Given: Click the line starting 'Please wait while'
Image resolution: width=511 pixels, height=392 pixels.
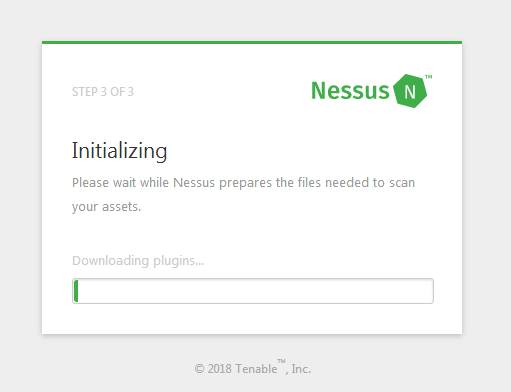Looking at the screenshot, I should point(243,183).
